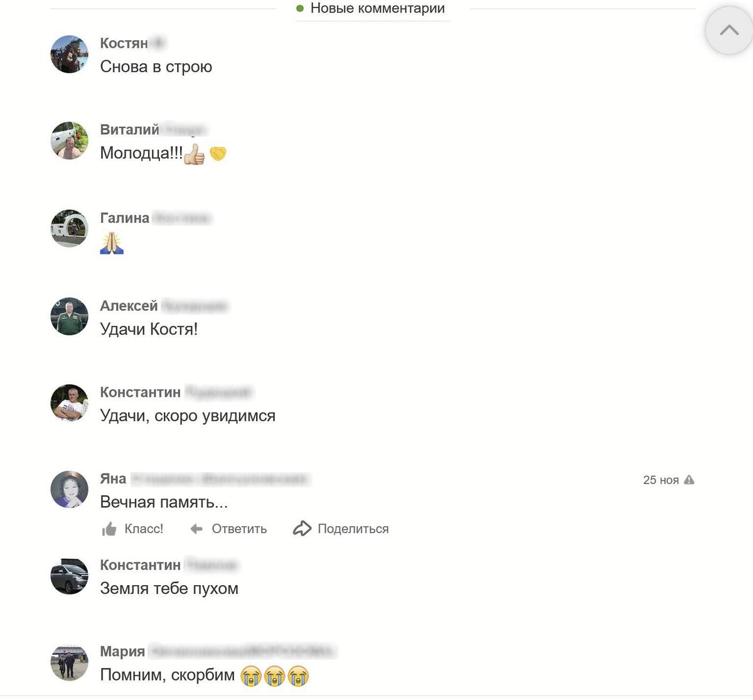Click the Поделиться share link
This screenshot has width=753, height=700.
click(x=353, y=529)
